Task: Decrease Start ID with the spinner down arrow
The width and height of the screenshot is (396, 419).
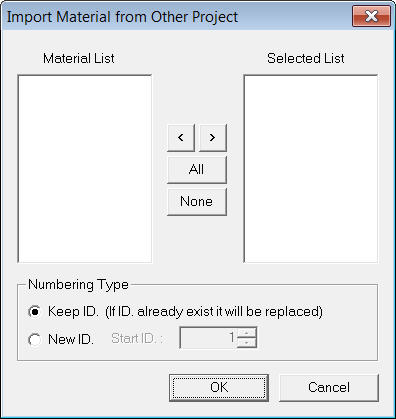Action: pos(246,343)
